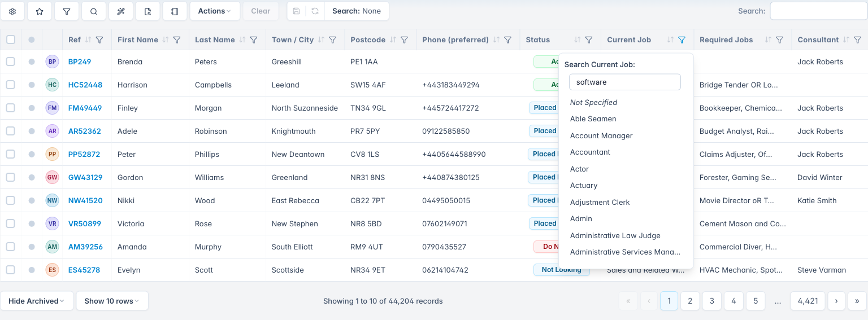Viewport: 868px width, 320px height.
Task: Click the magnifier search toolbar icon
Action: (x=94, y=11)
